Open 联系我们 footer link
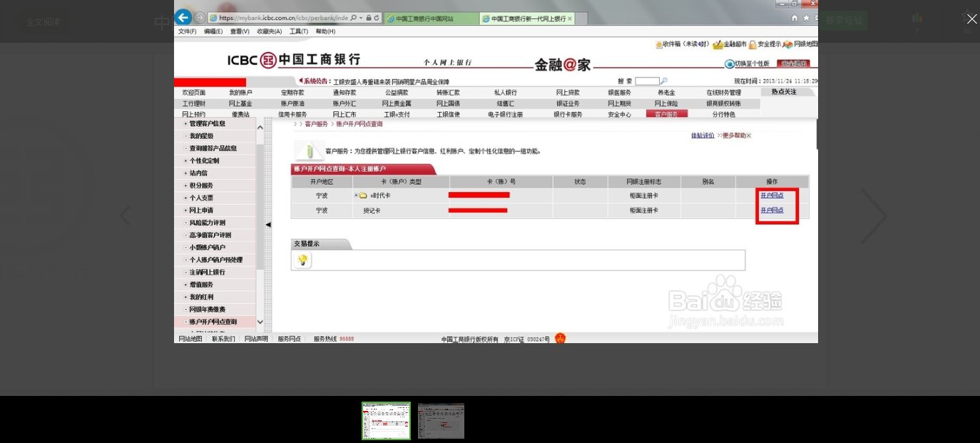Screen dimensions: 980x443 point(223,339)
